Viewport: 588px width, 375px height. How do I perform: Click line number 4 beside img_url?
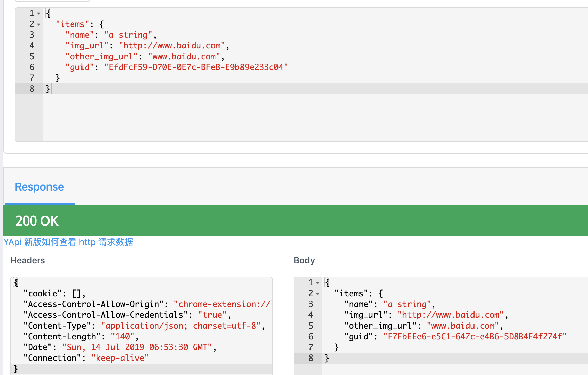click(x=32, y=45)
